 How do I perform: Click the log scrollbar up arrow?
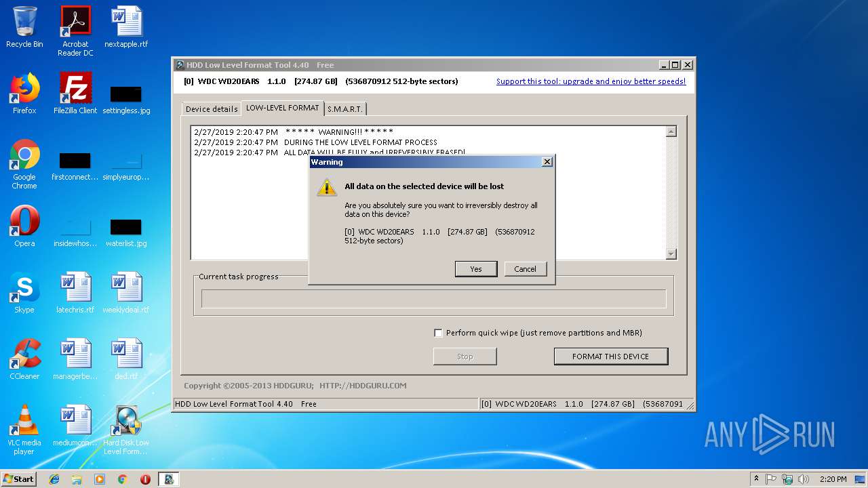tap(671, 132)
